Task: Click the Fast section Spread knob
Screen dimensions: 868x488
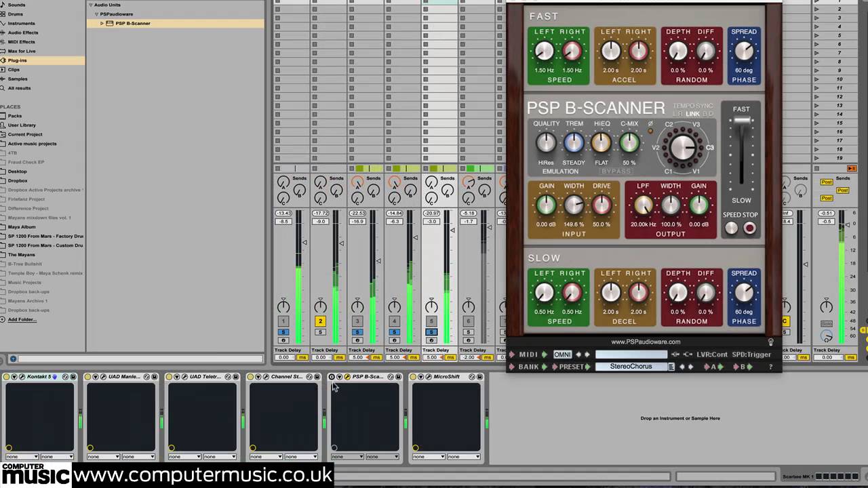Action: (x=744, y=51)
